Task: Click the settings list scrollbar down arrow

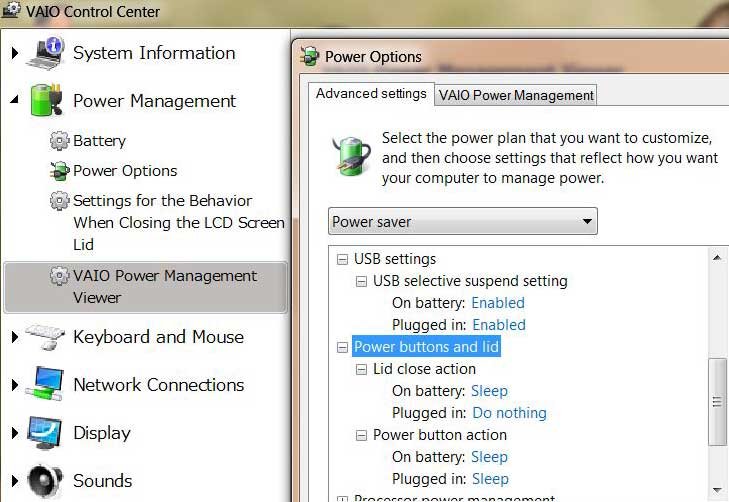Action: [717, 490]
